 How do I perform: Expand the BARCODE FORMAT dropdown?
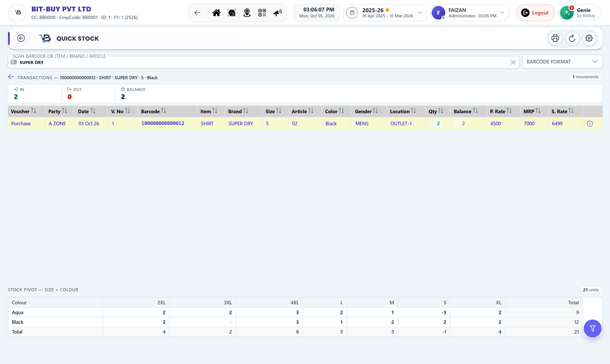[562, 62]
